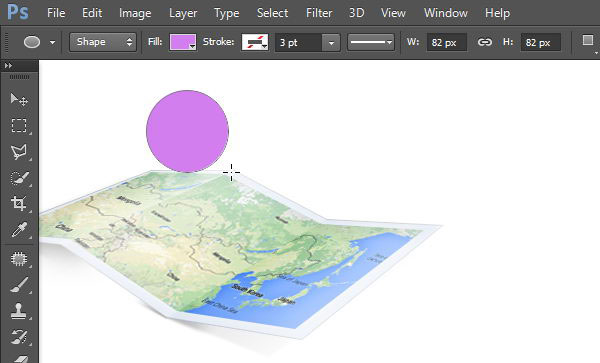Open the Type menu

227,13
